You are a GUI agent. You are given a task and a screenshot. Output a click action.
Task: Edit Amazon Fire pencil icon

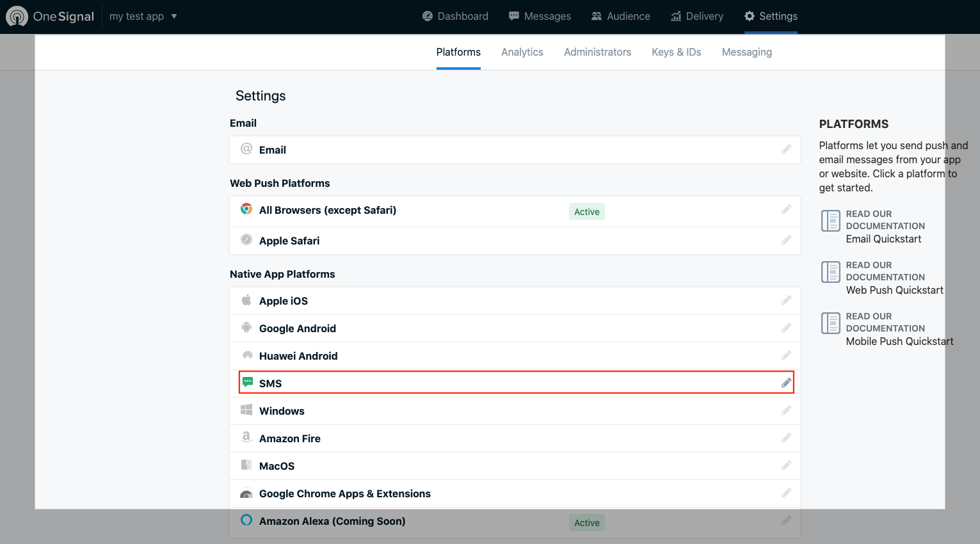tap(786, 438)
